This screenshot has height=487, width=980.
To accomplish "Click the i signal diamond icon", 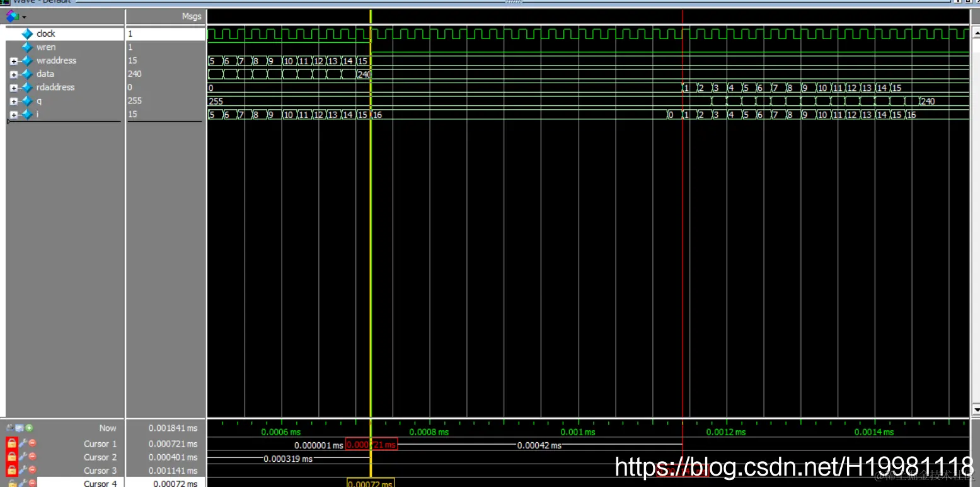I will coord(27,114).
